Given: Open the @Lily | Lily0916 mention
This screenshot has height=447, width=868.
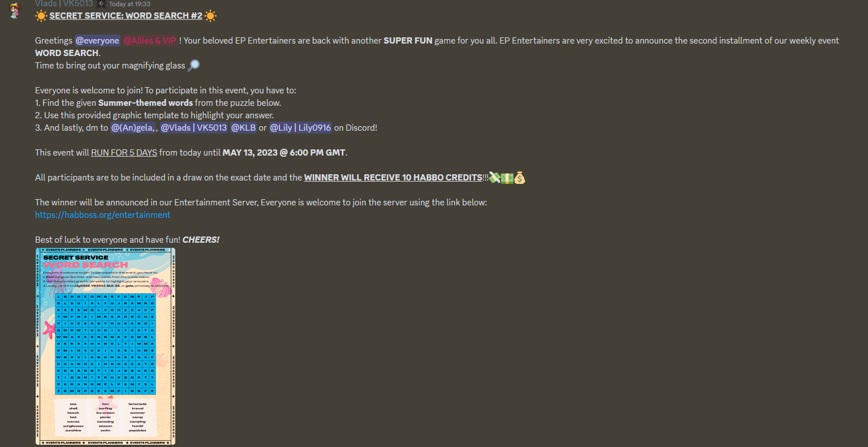Looking at the screenshot, I should point(300,128).
